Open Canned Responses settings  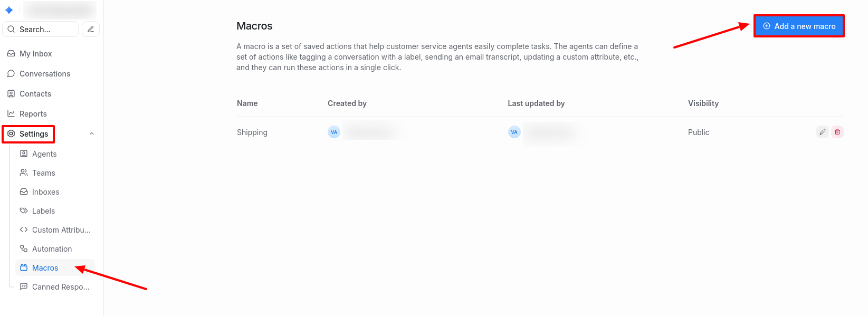tap(60, 287)
